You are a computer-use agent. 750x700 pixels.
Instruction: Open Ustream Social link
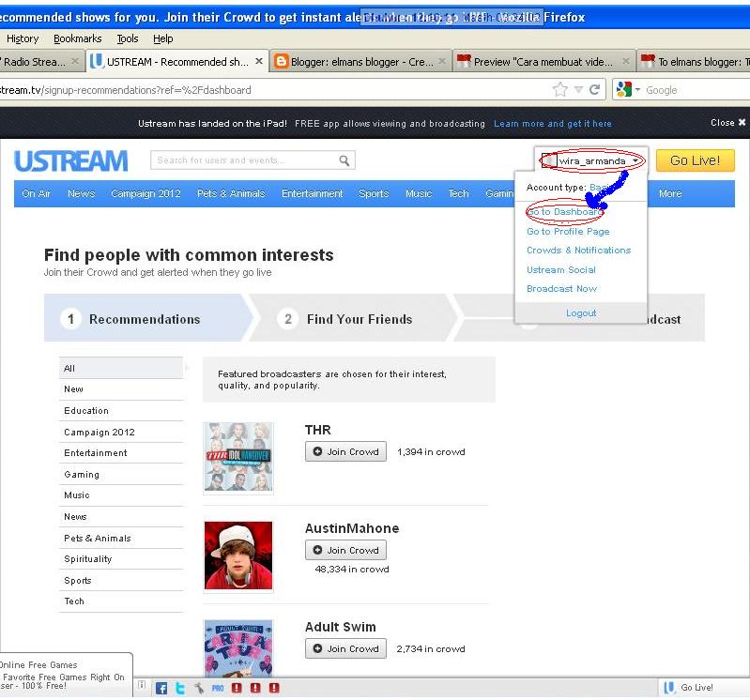point(560,269)
